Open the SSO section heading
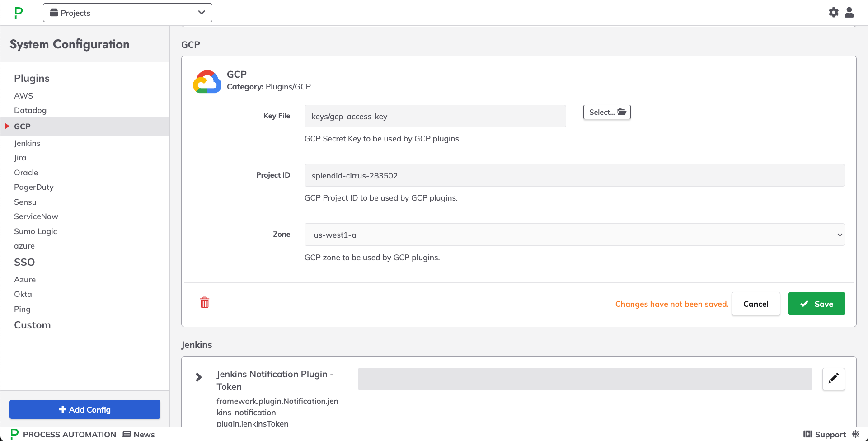This screenshot has height=441, width=868. point(24,262)
